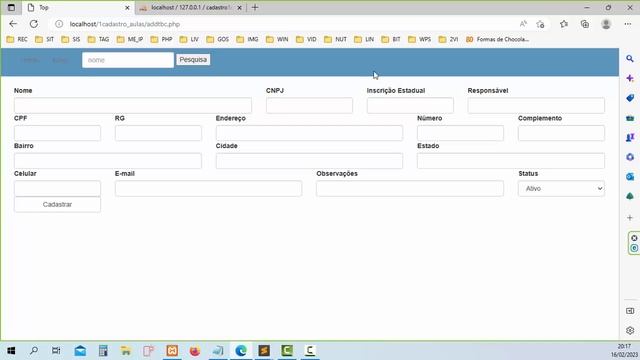
Task: Focus the Observações input field
Action: 410,189
